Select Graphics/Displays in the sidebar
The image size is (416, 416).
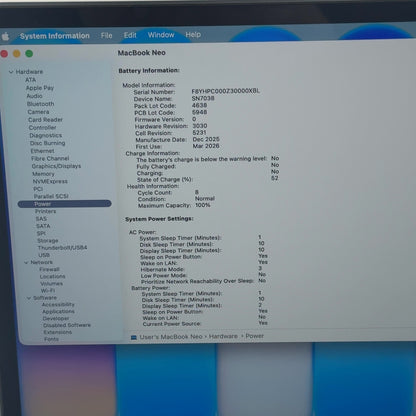coord(56,166)
